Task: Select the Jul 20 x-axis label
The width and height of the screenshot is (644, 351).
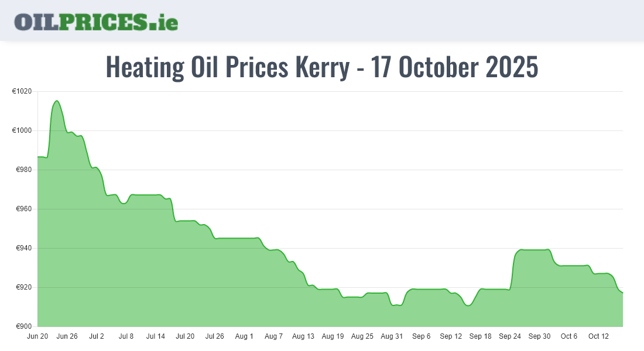Action: (185, 336)
